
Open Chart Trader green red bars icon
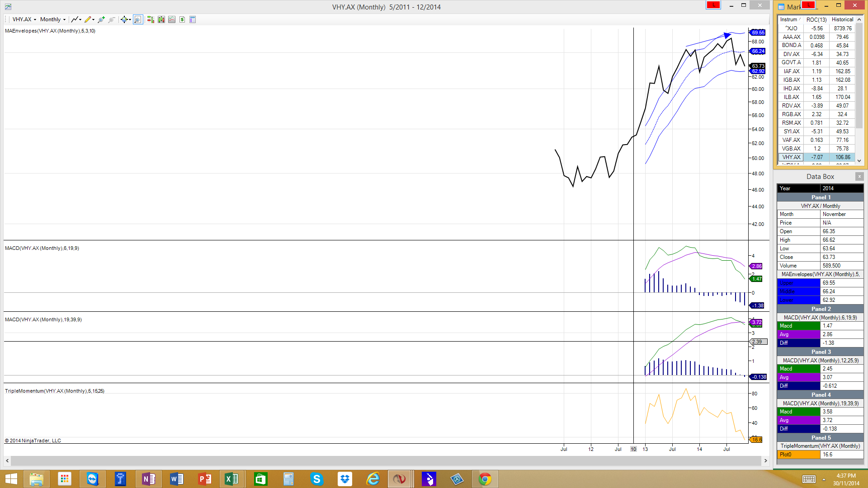(151, 19)
